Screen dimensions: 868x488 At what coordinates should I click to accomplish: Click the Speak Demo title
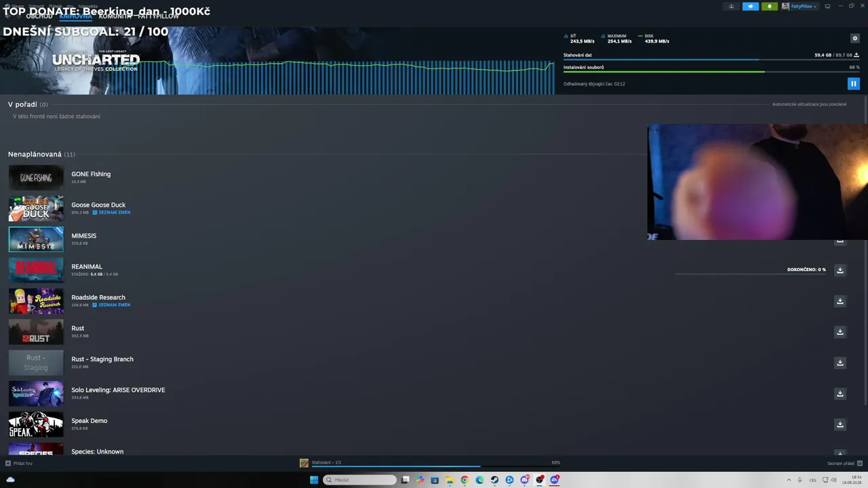[x=90, y=421]
